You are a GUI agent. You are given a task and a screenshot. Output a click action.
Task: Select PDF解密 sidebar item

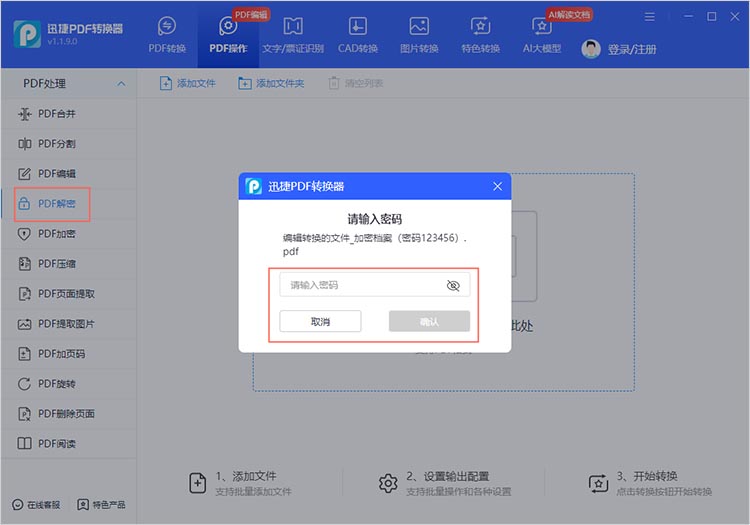(68, 204)
